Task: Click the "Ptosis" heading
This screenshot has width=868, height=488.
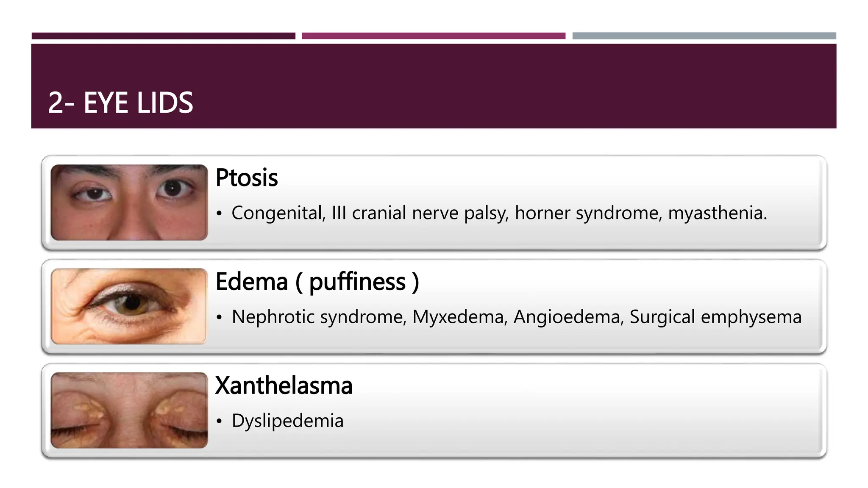Action: click(x=246, y=177)
